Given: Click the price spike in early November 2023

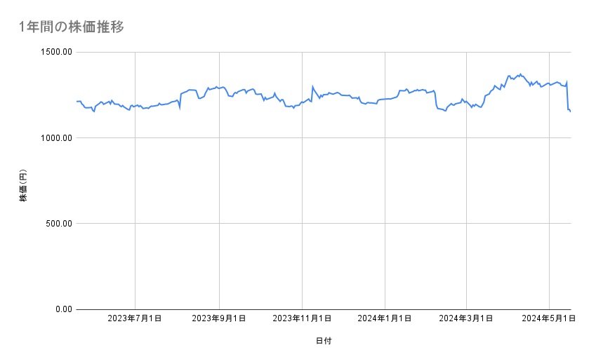Looking at the screenshot, I should pyautogui.click(x=312, y=87).
